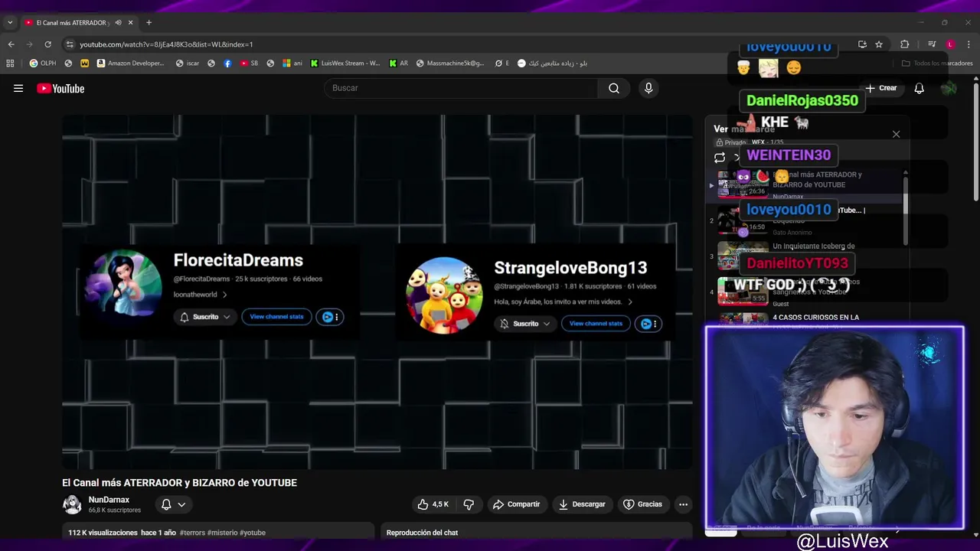Reload the page
The image size is (980, 551).
click(x=47, y=44)
